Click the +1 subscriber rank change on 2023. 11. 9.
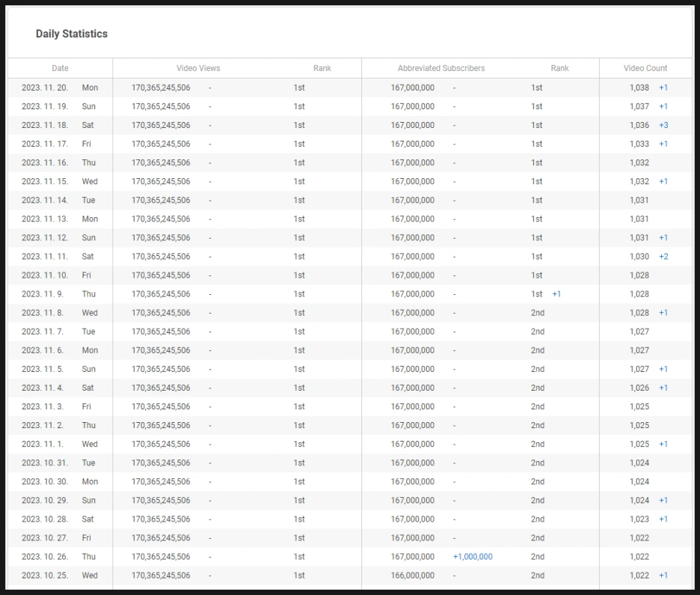This screenshot has height=595, width=700. 556,294
